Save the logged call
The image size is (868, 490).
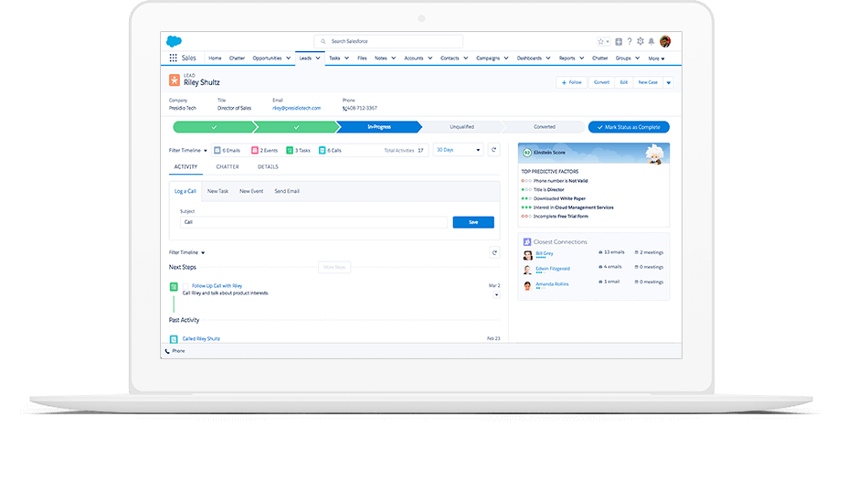(473, 222)
